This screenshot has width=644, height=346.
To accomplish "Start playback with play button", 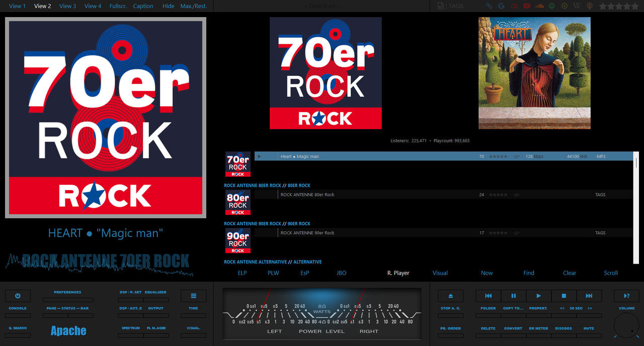I will tap(539, 296).
